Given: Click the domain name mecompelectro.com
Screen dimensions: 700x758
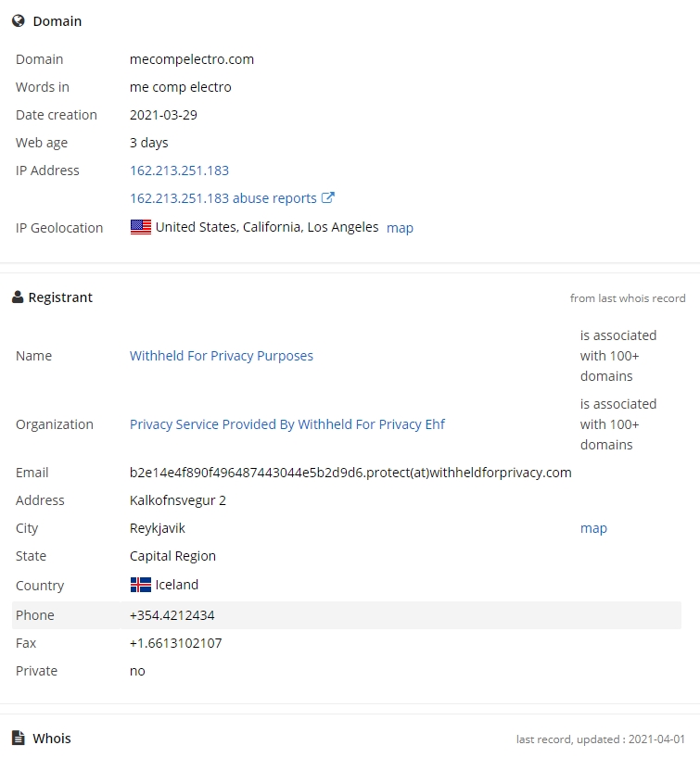Looking at the screenshot, I should [192, 59].
